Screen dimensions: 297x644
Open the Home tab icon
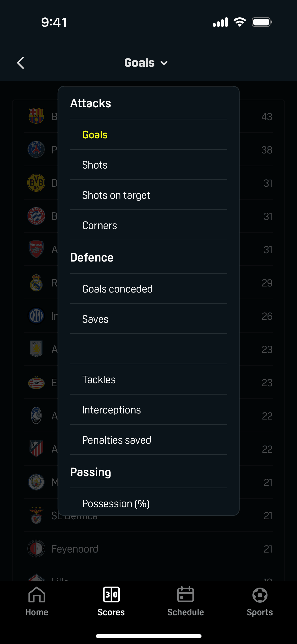coord(37,595)
